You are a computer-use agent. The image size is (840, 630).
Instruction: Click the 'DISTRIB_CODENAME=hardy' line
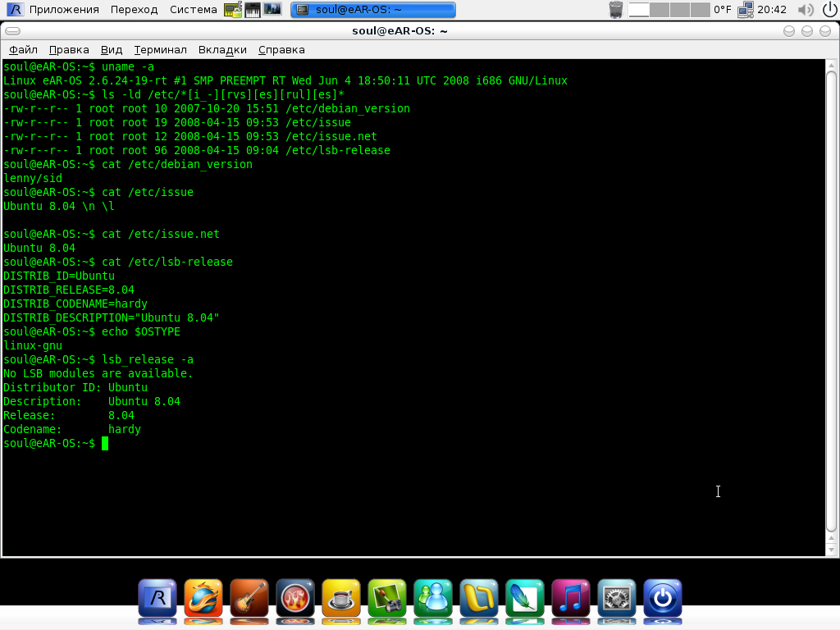point(75,304)
